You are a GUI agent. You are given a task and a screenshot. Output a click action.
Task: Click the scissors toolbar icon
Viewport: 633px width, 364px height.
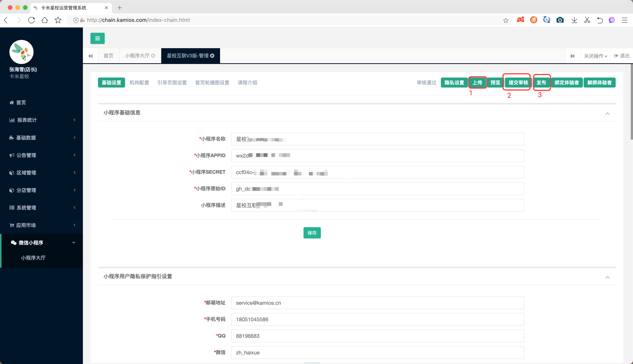587,20
